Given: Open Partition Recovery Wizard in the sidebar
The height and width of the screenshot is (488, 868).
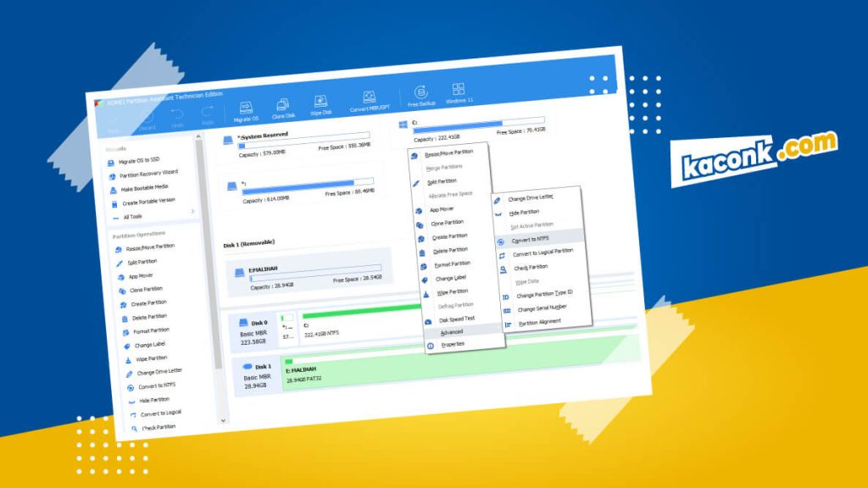Looking at the screenshot, I should pyautogui.click(x=142, y=175).
